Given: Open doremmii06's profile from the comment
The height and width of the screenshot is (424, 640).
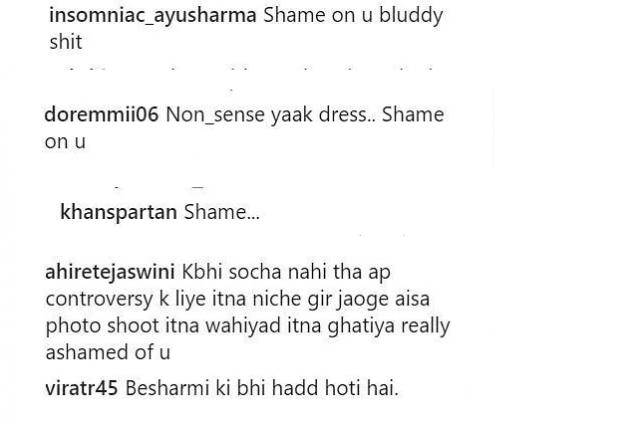Looking at the screenshot, I should point(101,114).
